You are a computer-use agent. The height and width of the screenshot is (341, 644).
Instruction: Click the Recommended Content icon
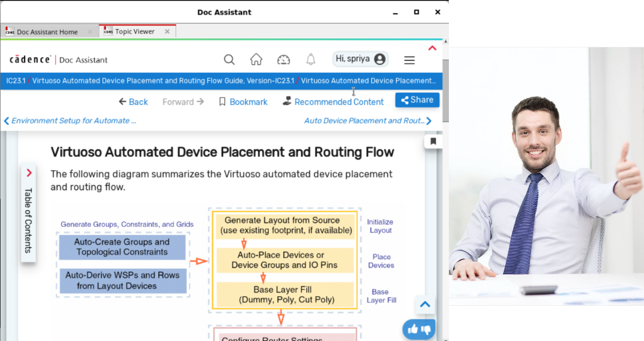pos(287,100)
